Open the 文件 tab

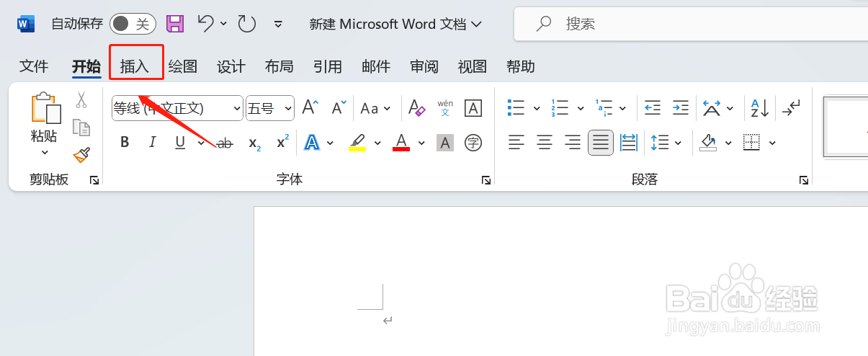(33, 67)
